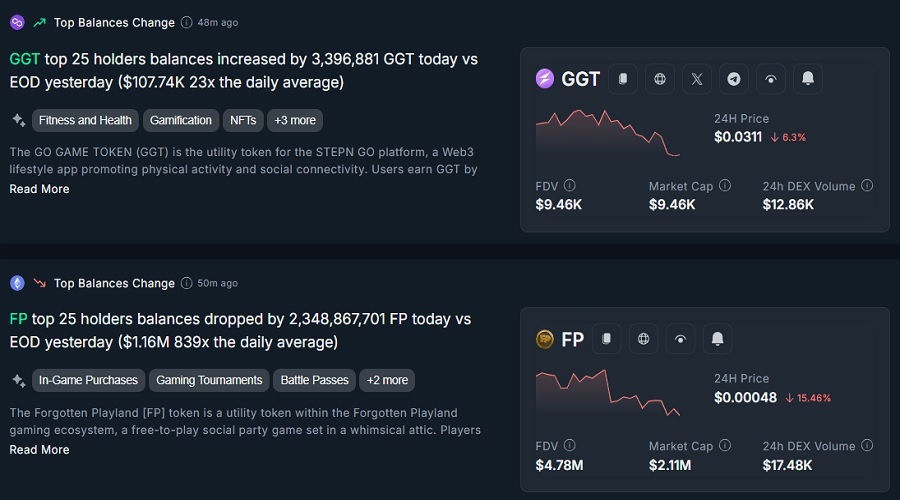Screen dimensions: 900x500
Task: Enable alerts with the FP bell icon
Action: (717, 339)
